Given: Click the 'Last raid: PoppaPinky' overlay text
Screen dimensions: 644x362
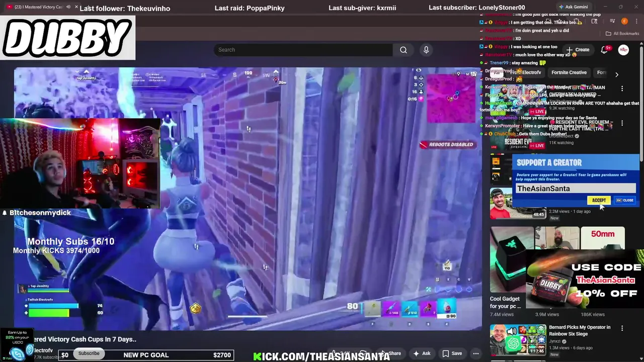Looking at the screenshot, I should point(250,8).
